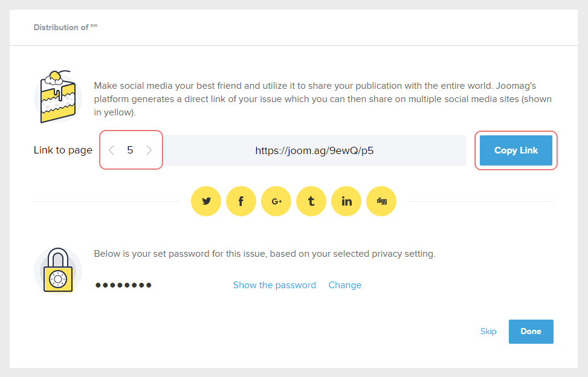588x377 pixels.
Task: Click the cake slice illustration
Action: 57,97
